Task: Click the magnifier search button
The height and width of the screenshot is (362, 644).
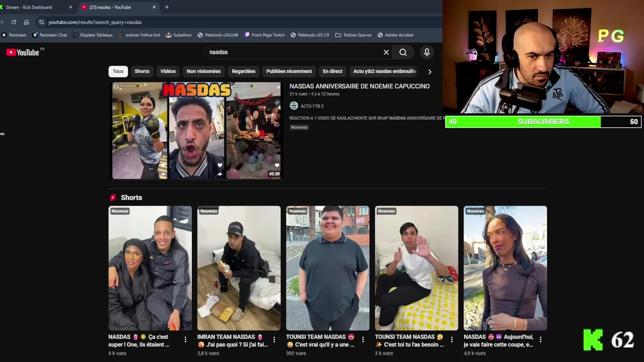Action: [x=403, y=52]
